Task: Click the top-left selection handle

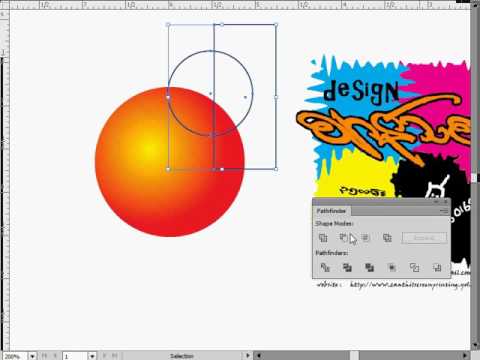Action: (x=168, y=25)
